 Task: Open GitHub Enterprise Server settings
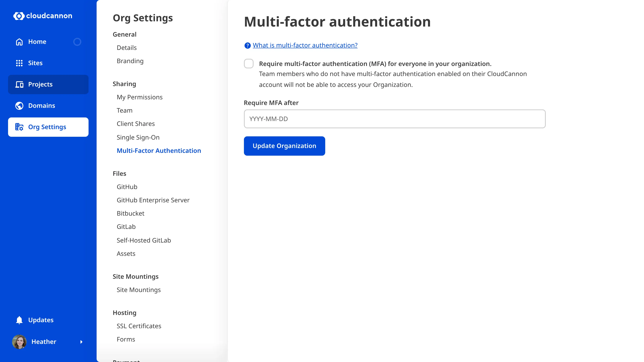pyautogui.click(x=153, y=200)
